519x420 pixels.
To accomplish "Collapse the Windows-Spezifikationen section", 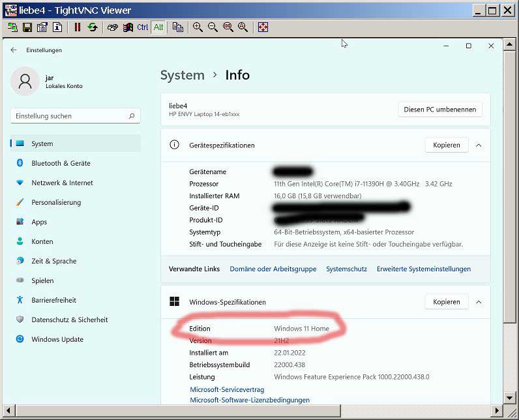I will 479,302.
